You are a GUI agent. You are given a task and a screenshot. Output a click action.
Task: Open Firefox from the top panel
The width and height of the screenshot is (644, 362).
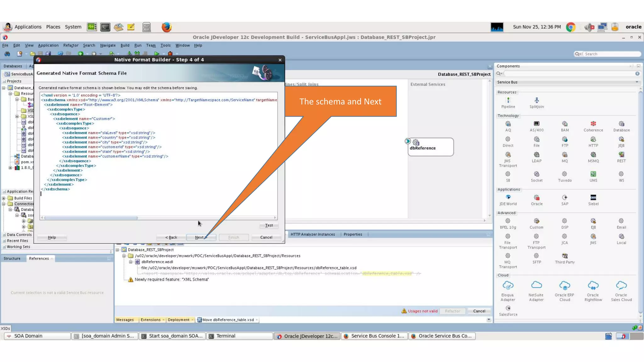[x=166, y=27]
